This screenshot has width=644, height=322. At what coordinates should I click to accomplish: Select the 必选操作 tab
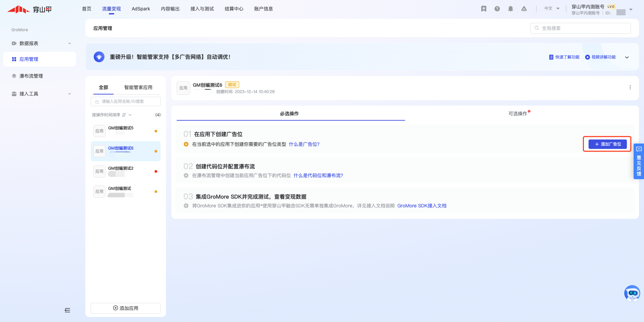[289, 114]
